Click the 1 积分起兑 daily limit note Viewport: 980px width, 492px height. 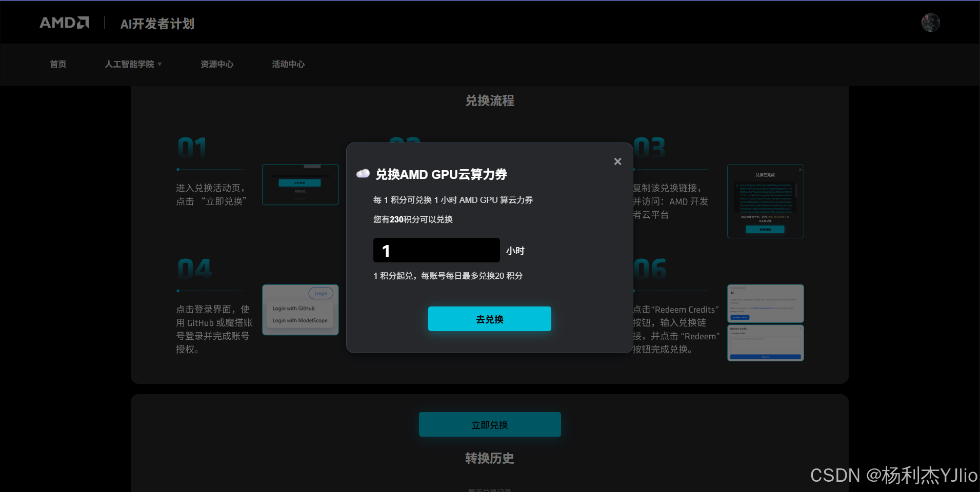tap(448, 276)
